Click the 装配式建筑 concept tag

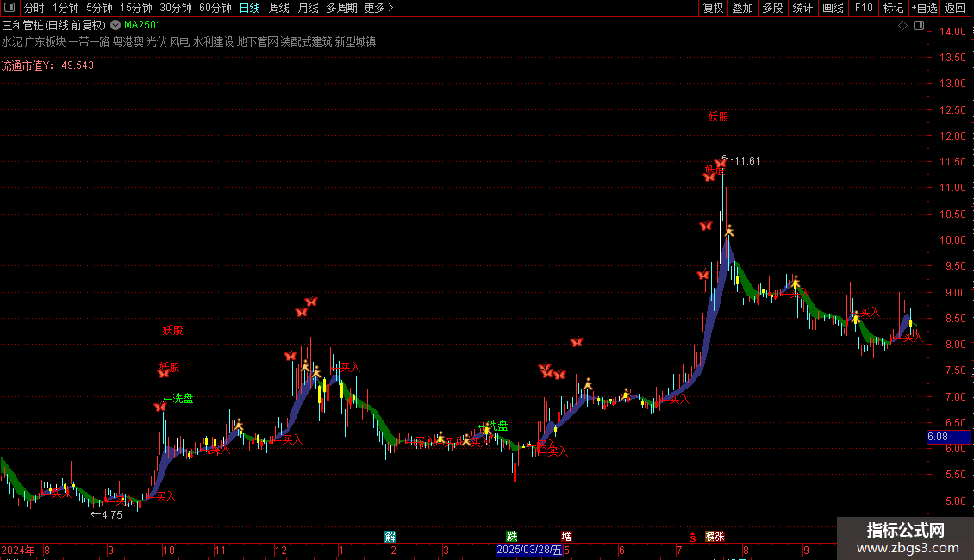306,41
